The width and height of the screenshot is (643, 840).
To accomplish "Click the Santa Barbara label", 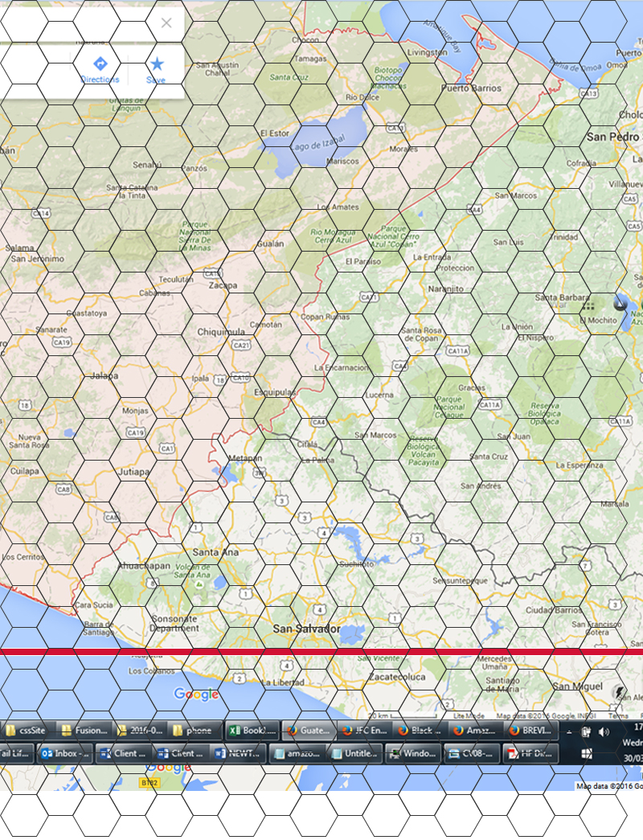I will coord(562,297).
